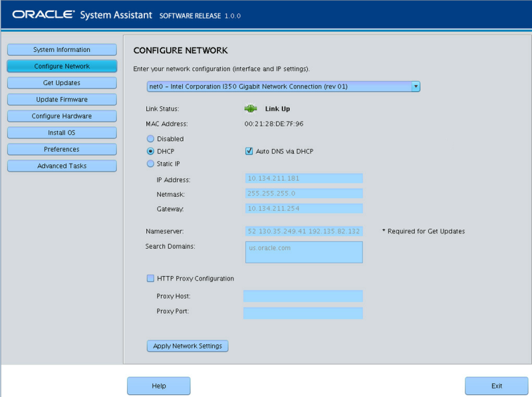Viewport: 532px width, 397px height.
Task: Click the Enter your network configuration instruction text
Action: [x=221, y=69]
